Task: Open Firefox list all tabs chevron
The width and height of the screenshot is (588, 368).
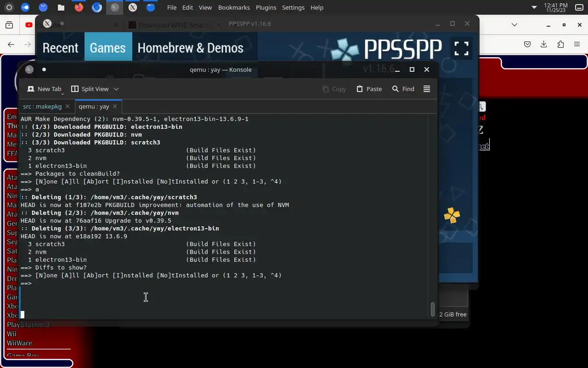Action: pyautogui.click(x=514, y=25)
